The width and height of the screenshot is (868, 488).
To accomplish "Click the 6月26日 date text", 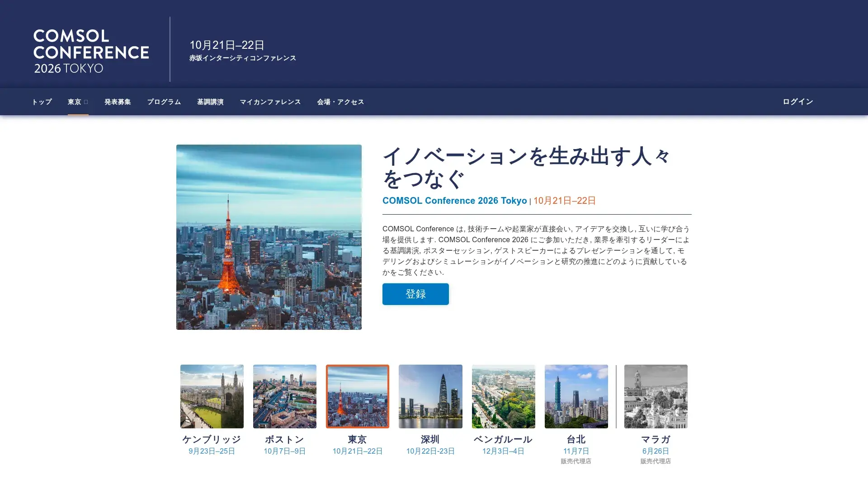I will [656, 451].
